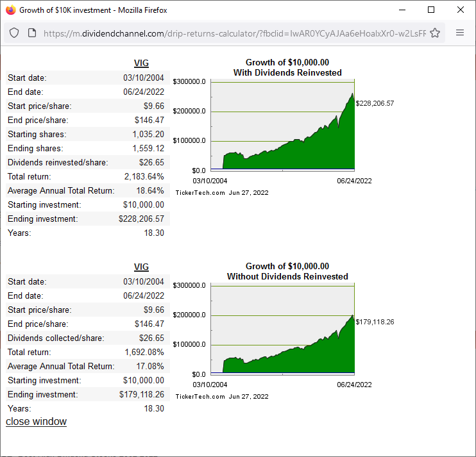Maximize the Firefox window
The width and height of the screenshot is (476, 457).
pos(431,10)
